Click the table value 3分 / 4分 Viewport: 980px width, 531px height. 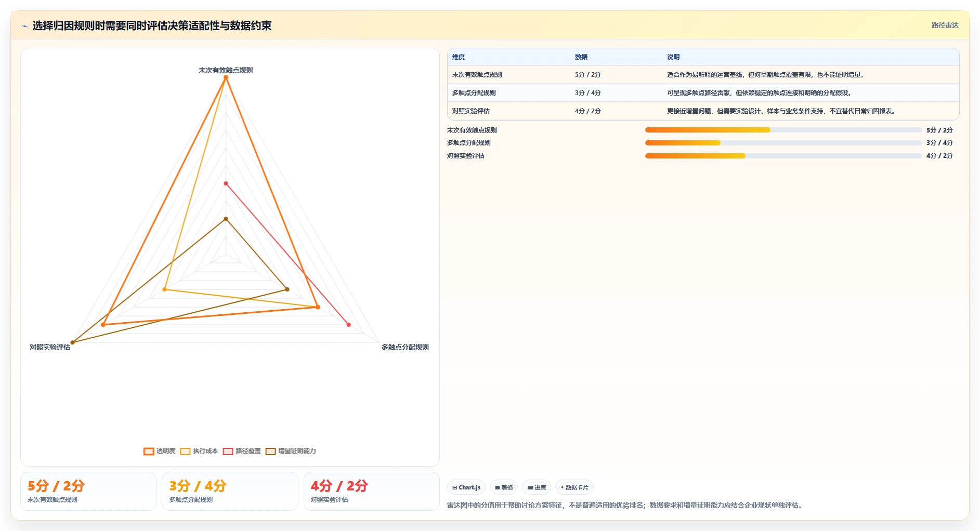pos(587,93)
